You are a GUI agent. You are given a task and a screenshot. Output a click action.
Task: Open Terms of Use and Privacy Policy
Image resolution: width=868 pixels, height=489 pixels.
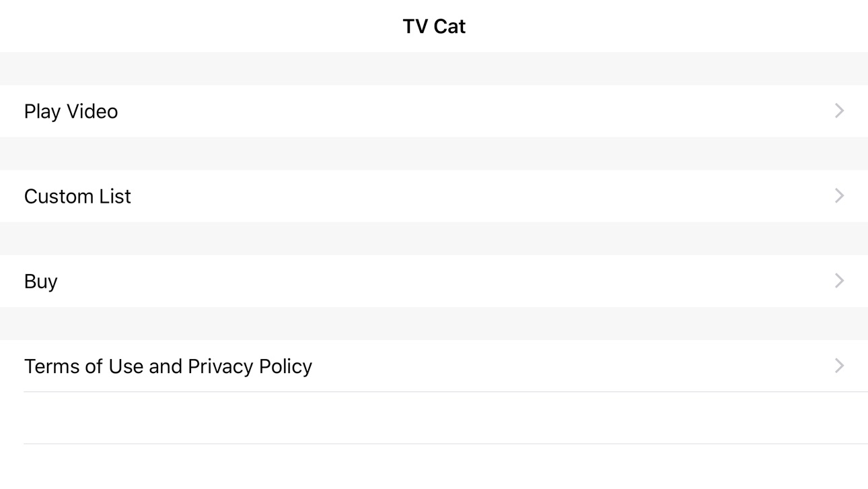point(434,366)
